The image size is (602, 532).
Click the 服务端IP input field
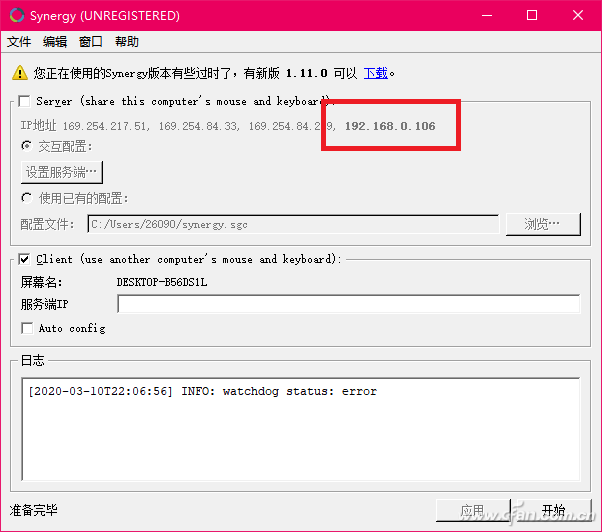349,304
